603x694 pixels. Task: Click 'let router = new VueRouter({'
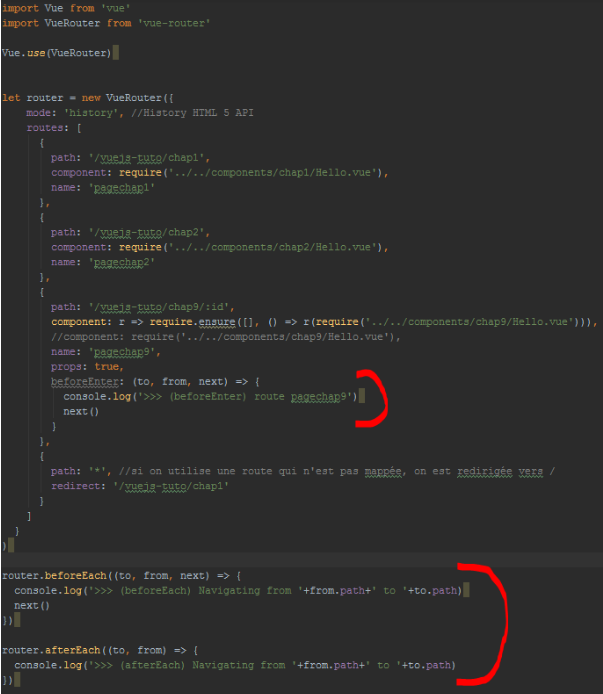[x=88, y=98]
